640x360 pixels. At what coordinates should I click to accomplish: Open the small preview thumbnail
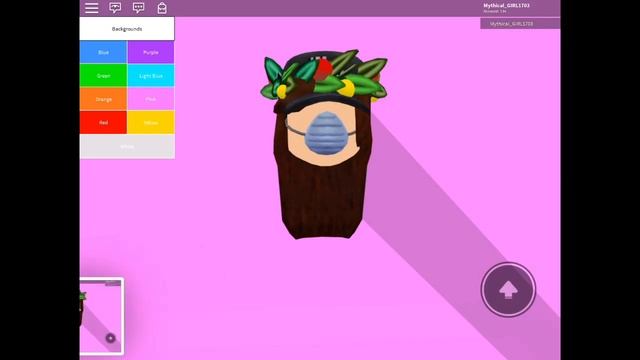click(x=101, y=316)
